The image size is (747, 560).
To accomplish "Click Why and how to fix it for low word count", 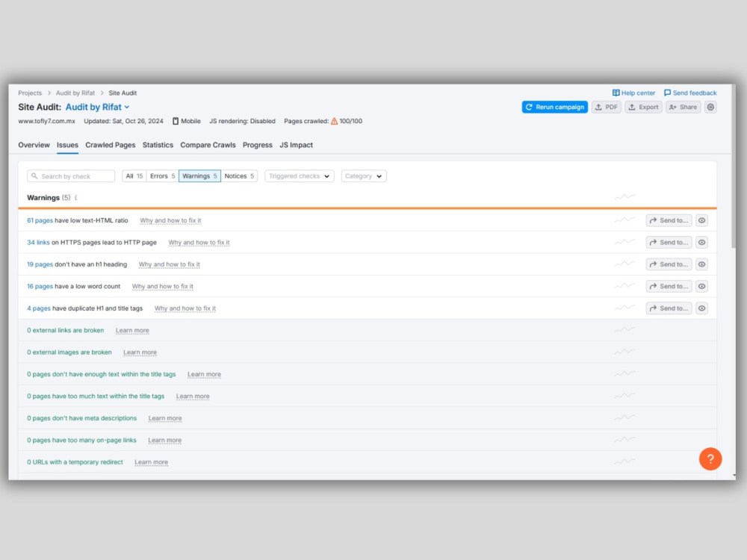I will pos(162,286).
